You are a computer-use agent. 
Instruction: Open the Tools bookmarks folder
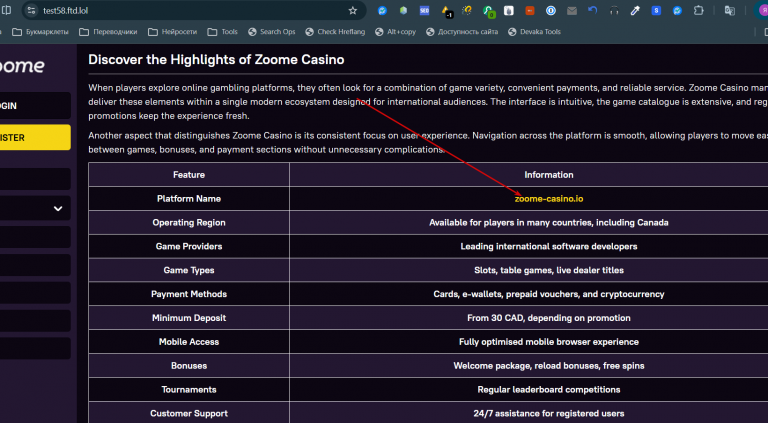point(223,32)
